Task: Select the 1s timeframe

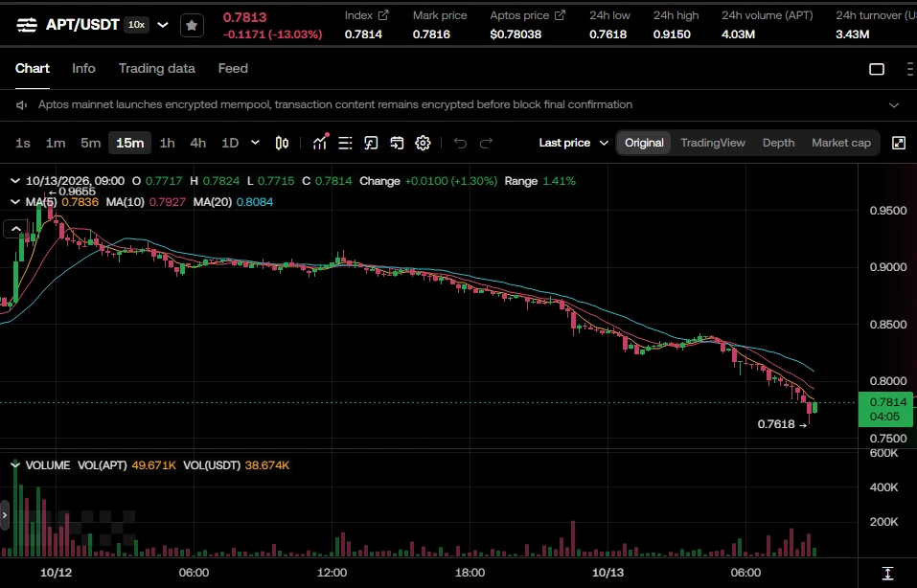Action: 23,143
